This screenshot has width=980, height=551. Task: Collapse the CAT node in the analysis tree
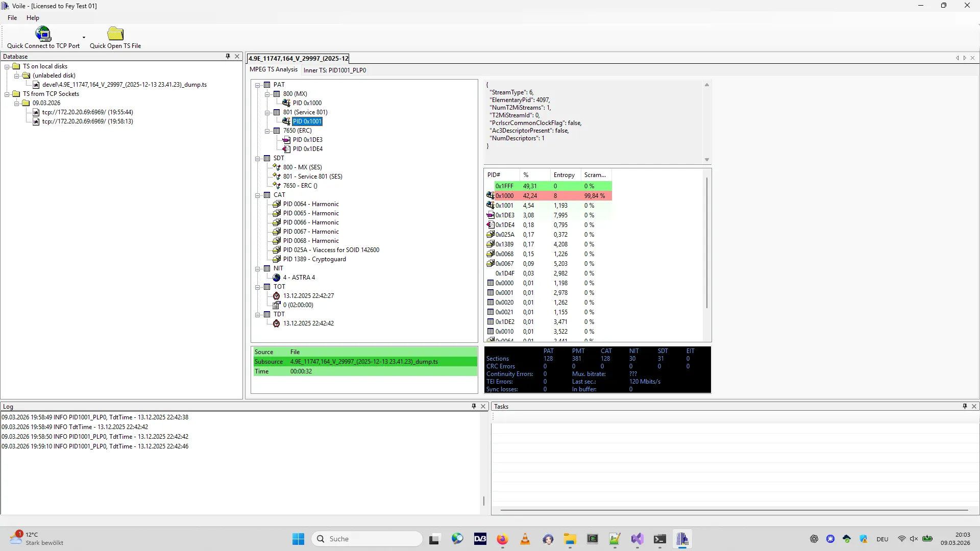click(x=258, y=195)
